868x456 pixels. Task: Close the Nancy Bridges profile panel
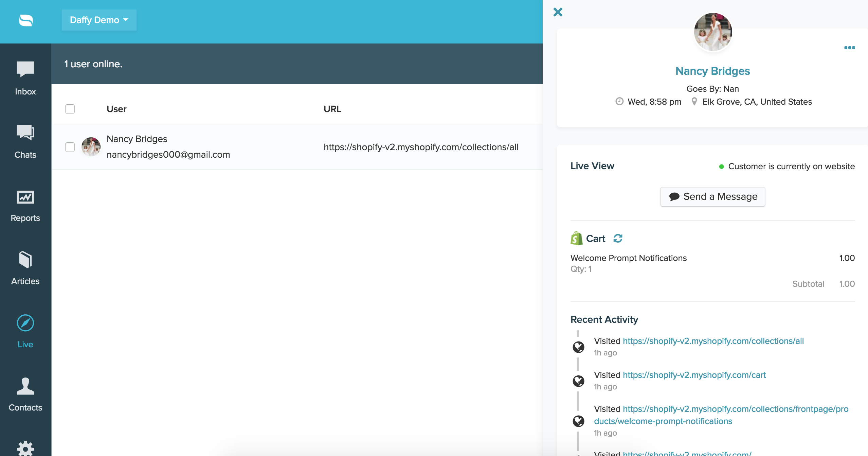558,12
